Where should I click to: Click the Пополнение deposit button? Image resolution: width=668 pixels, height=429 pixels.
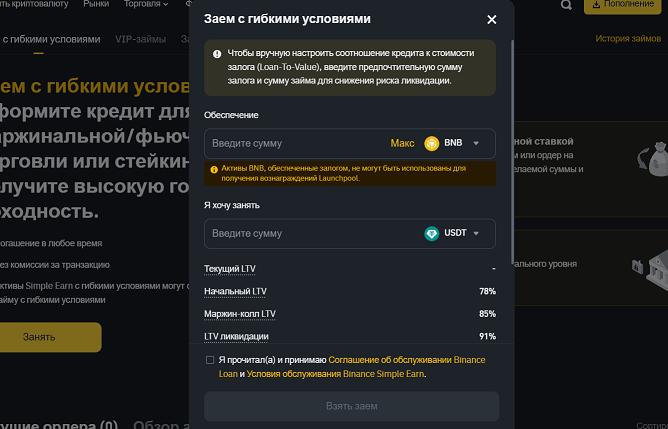coord(622,6)
